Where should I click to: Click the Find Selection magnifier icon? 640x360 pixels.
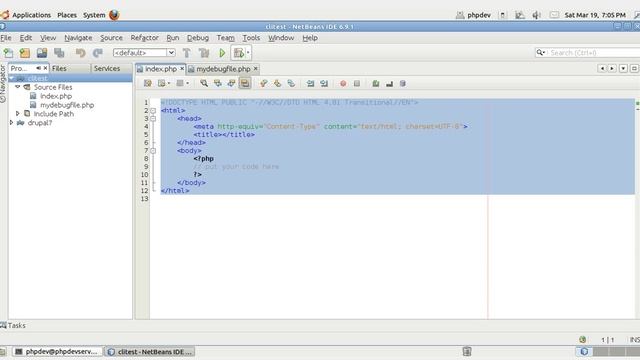(204, 83)
